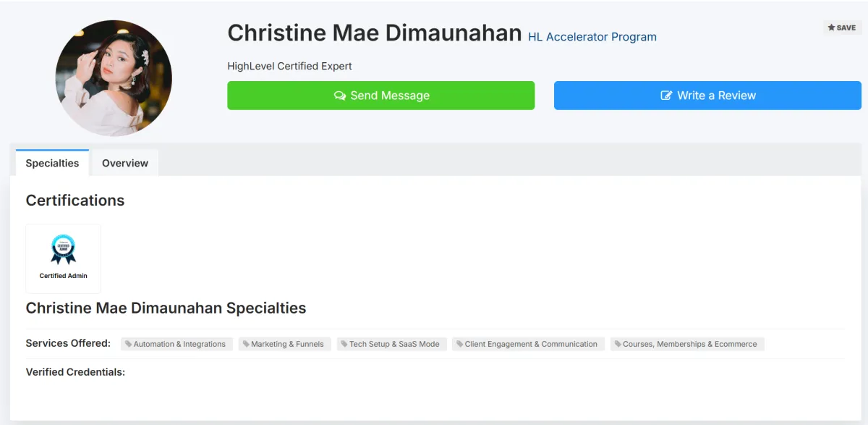Click the tag icon beside Client Engagement & Communication
Image resolution: width=868 pixels, height=425 pixels.
pyautogui.click(x=460, y=344)
